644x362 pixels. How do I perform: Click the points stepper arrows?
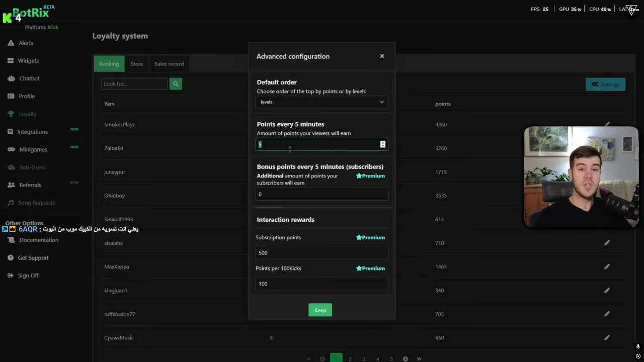[383, 144]
